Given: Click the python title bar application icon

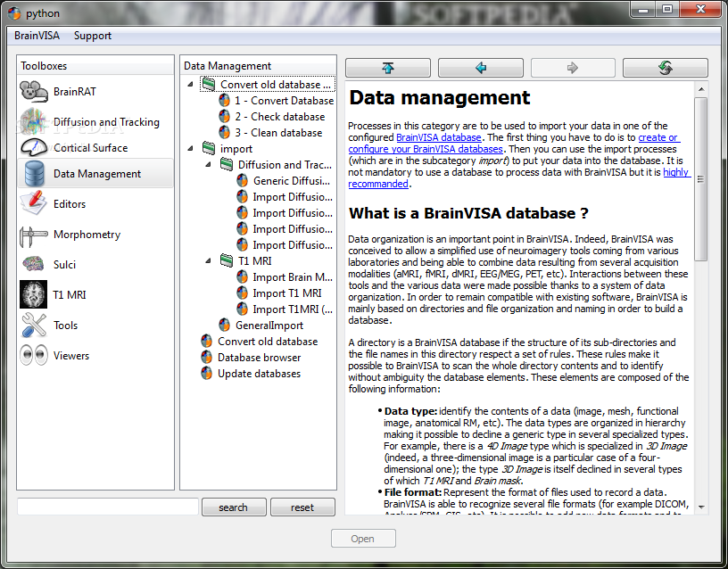Looking at the screenshot, I should pyautogui.click(x=14, y=13).
